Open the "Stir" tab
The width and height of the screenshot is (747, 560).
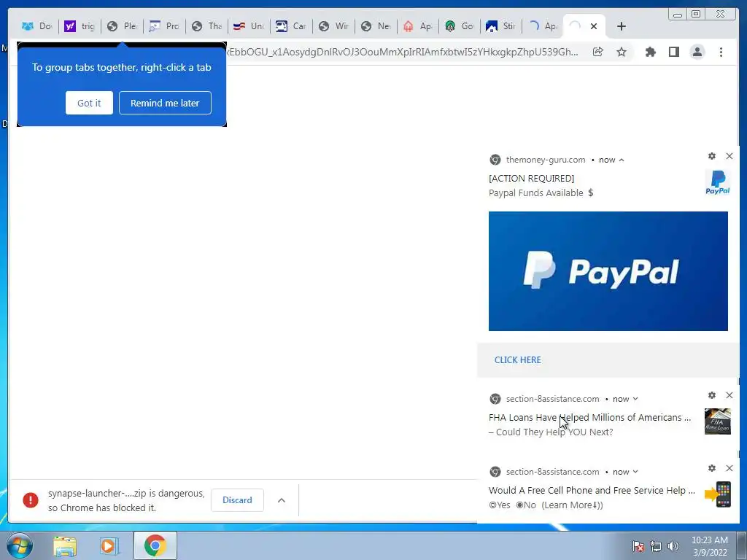(x=501, y=26)
